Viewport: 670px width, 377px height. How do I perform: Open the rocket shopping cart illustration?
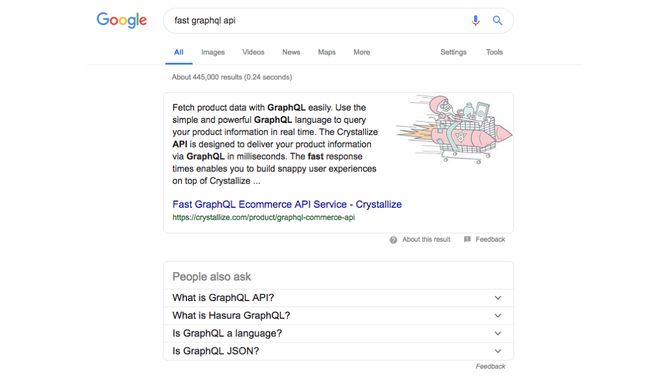[x=454, y=129]
